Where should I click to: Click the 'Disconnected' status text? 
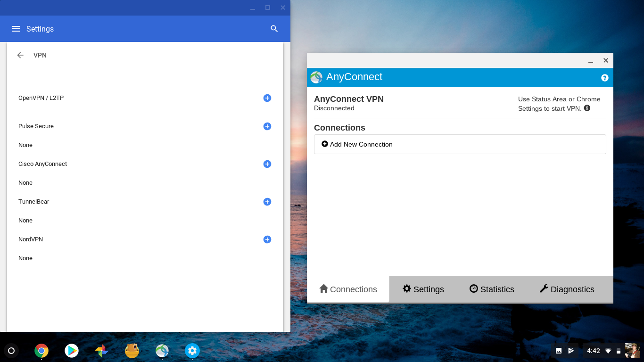pyautogui.click(x=334, y=108)
